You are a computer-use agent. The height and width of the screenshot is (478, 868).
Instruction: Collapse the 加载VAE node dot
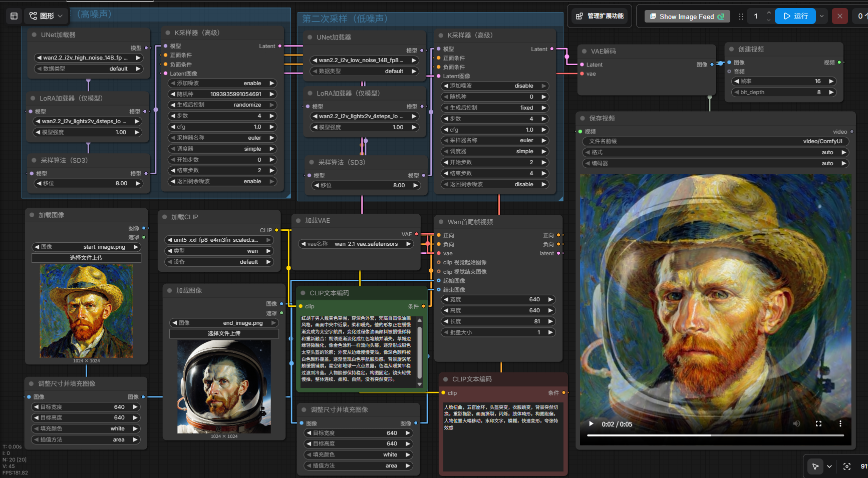click(x=298, y=220)
